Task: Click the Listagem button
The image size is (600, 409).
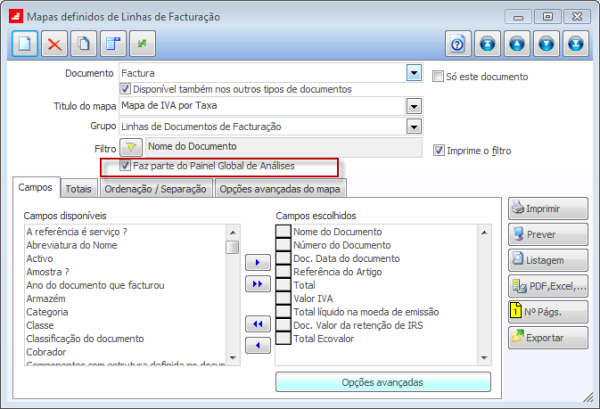Action: point(548,260)
